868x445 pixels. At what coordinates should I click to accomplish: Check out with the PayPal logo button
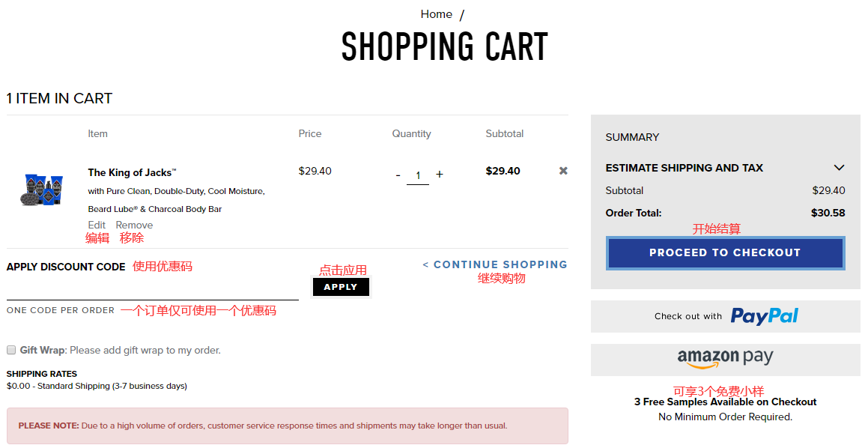pyautogui.click(x=725, y=316)
